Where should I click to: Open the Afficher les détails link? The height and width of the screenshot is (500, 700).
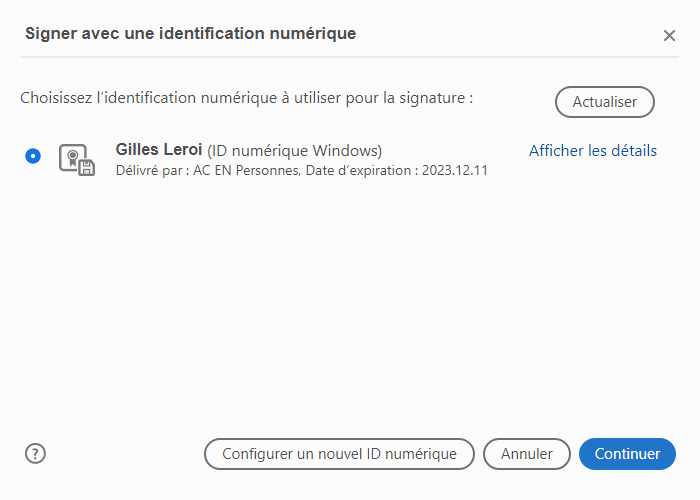(593, 151)
